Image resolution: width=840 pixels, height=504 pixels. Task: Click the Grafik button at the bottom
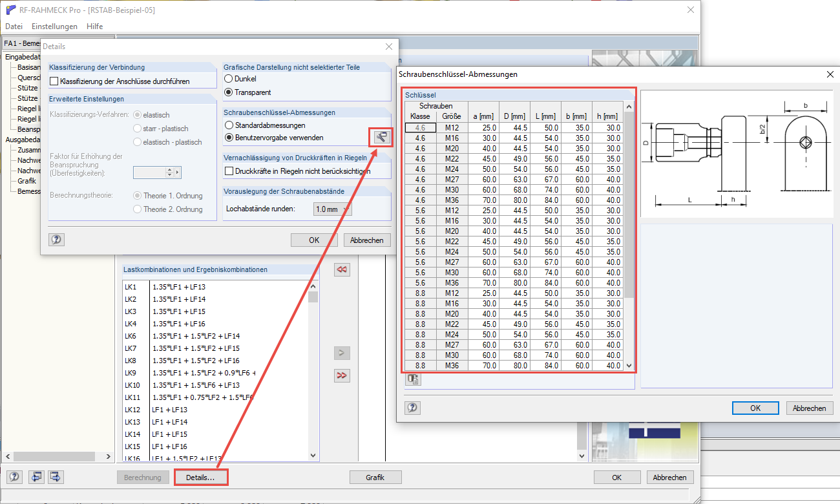click(x=375, y=478)
